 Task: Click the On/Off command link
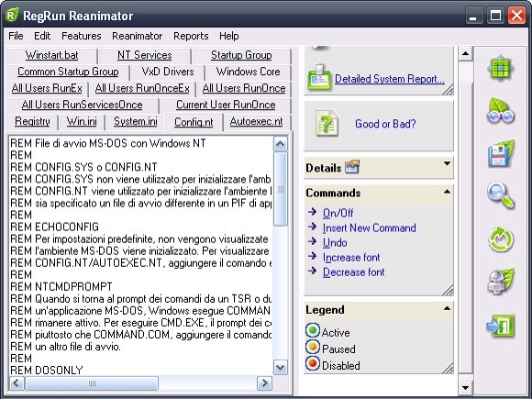pos(338,213)
